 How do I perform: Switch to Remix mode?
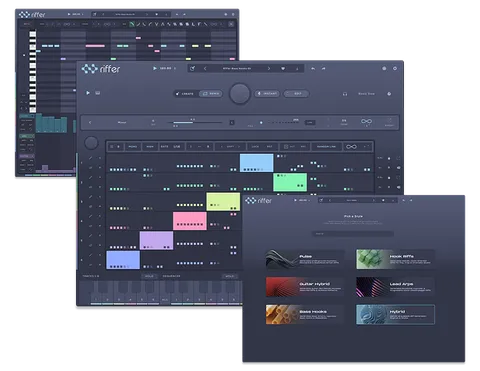[x=211, y=94]
